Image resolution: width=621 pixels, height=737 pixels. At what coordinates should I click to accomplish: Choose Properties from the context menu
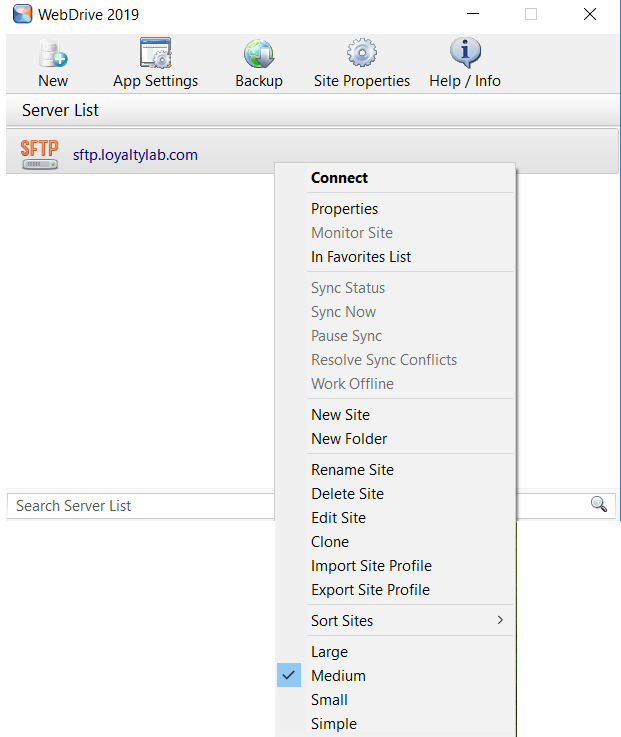(344, 209)
